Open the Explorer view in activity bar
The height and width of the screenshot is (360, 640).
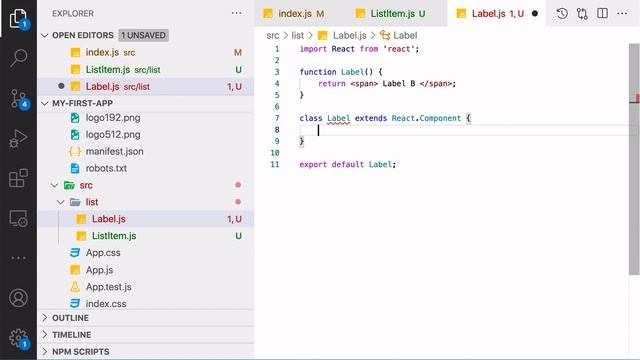[18, 18]
